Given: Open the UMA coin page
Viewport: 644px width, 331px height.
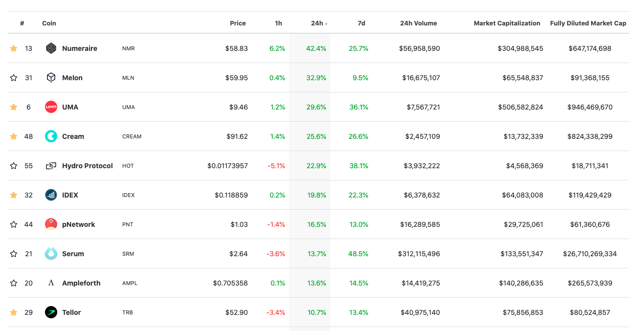Looking at the screenshot, I should tap(70, 107).
